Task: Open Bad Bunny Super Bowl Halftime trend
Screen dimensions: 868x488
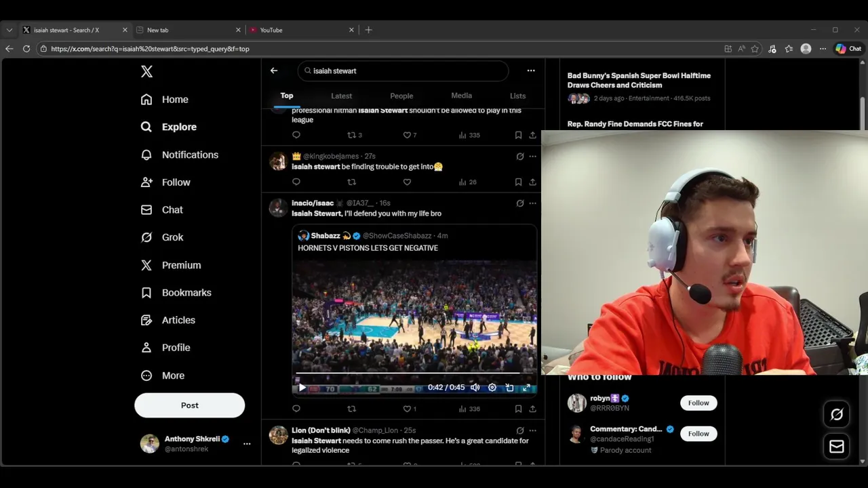Action: pos(639,81)
